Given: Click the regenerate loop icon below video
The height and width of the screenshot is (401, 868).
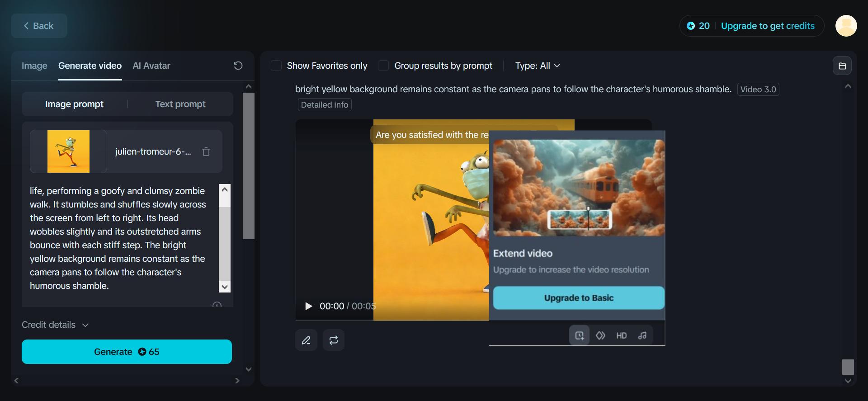Looking at the screenshot, I should tap(334, 340).
